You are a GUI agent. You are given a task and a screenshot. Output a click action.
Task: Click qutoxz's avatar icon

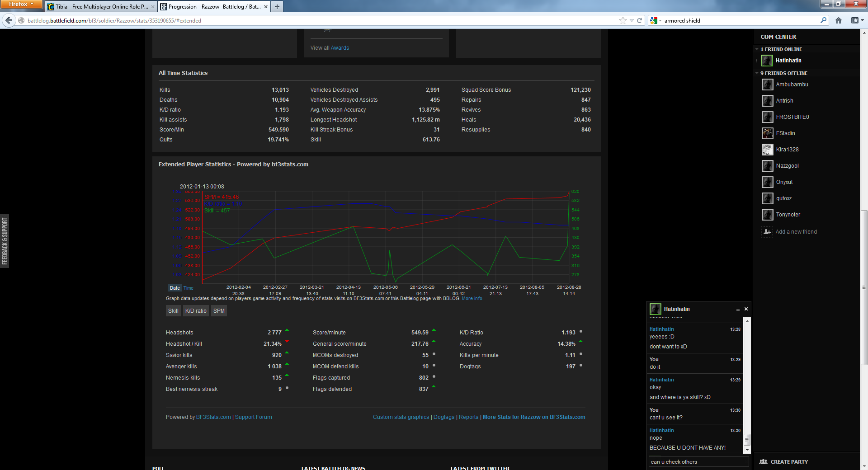(x=767, y=198)
